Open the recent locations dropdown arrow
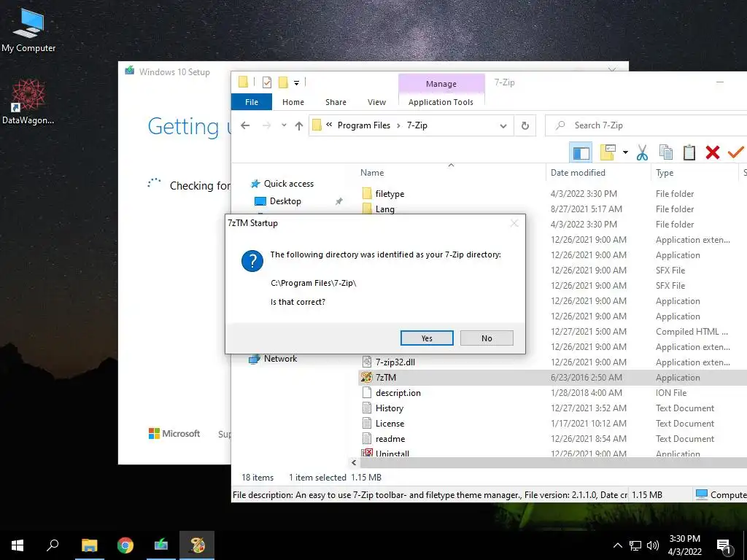Viewport: 747px width, 560px height. pyautogui.click(x=284, y=125)
